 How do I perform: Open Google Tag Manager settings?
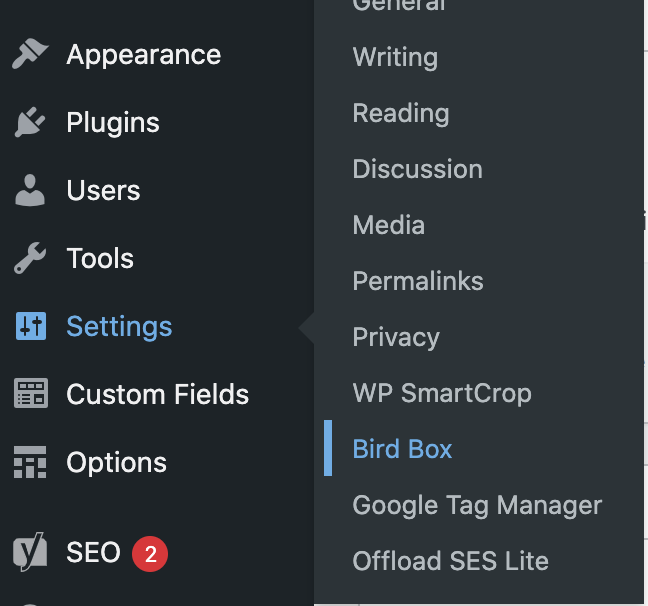(x=477, y=505)
